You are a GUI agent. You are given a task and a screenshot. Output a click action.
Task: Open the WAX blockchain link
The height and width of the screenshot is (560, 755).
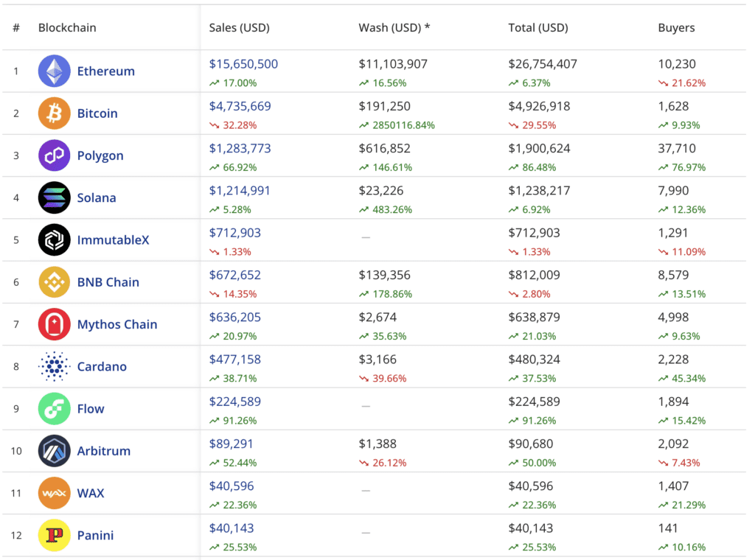pos(91,493)
